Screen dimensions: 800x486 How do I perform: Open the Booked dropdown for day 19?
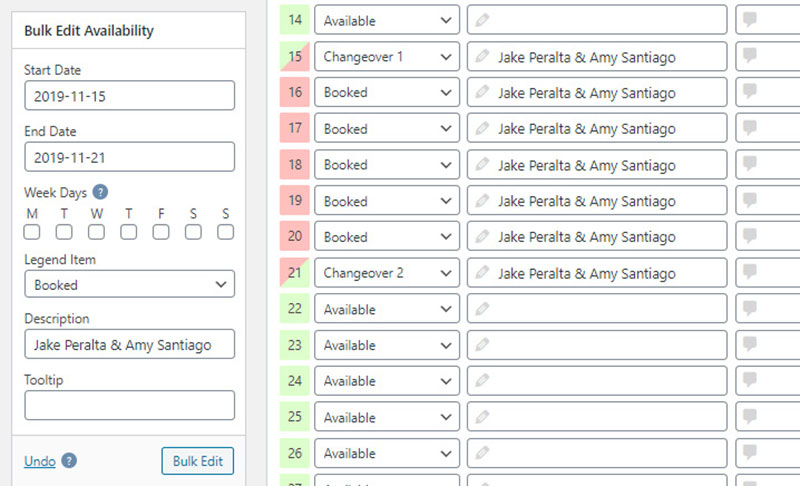pos(387,200)
